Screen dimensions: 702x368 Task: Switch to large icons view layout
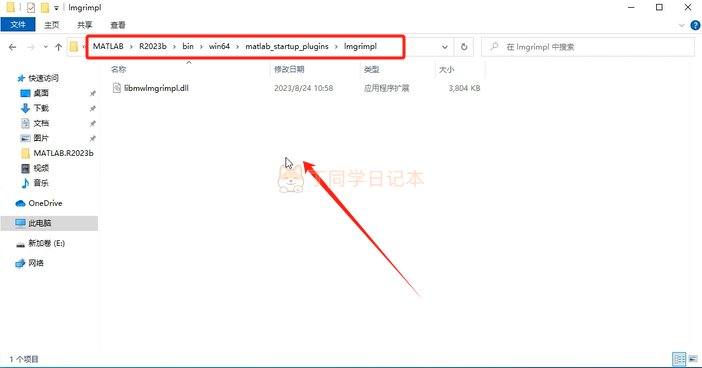(693, 359)
